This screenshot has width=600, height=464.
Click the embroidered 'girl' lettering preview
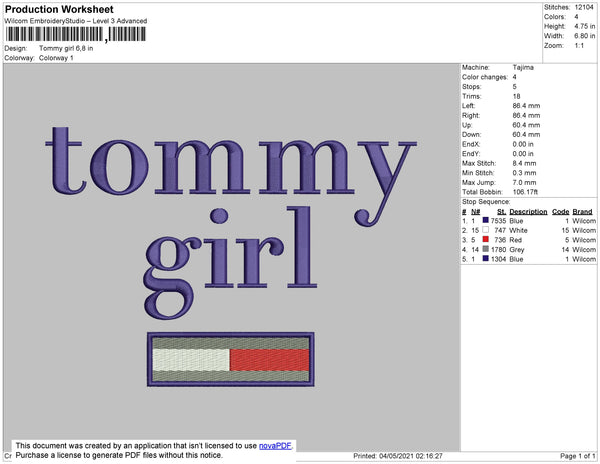pyautogui.click(x=231, y=263)
